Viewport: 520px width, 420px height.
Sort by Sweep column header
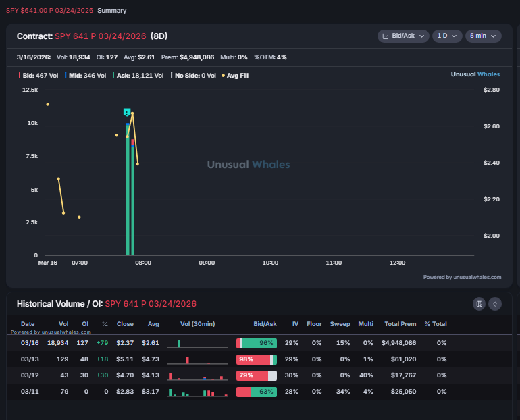(x=340, y=324)
